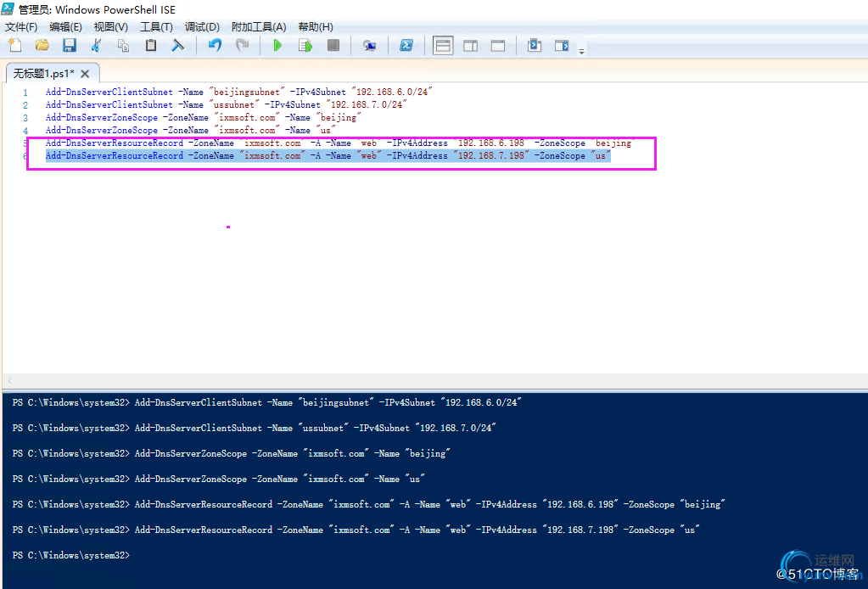Maximize the script pane layout

[x=498, y=45]
